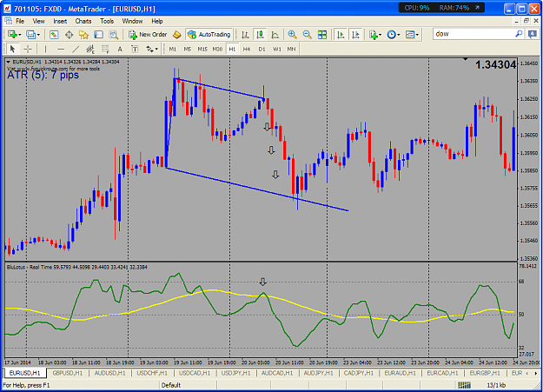Select the trendline tool
Viewport: 543px width, 392px height.
(76, 49)
